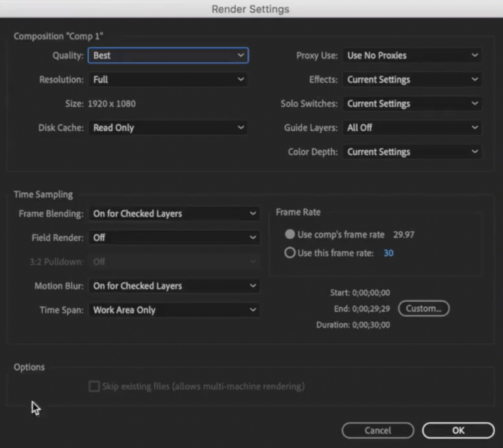Dismiss the dialog with Cancel
503x448 pixels.
click(377, 430)
